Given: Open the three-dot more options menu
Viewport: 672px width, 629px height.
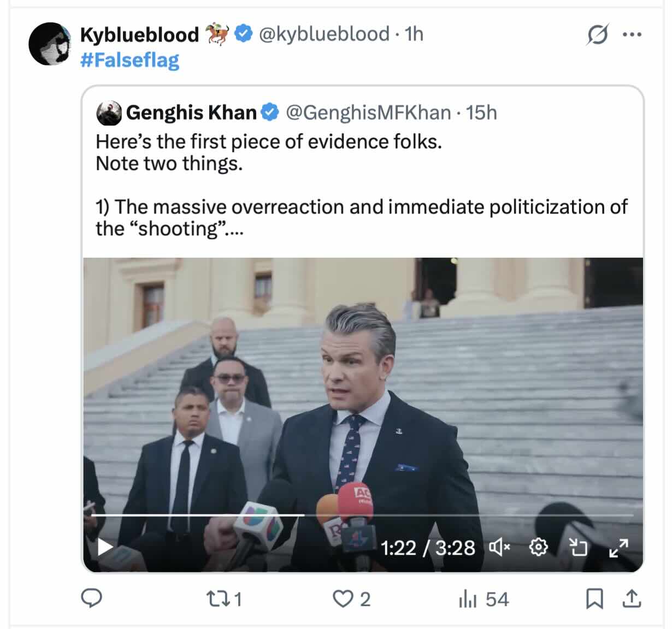Looking at the screenshot, I should (632, 35).
